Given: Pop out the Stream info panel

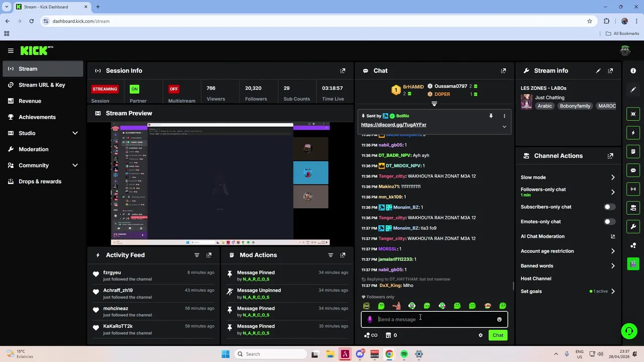Looking at the screenshot, I should [x=610, y=71].
